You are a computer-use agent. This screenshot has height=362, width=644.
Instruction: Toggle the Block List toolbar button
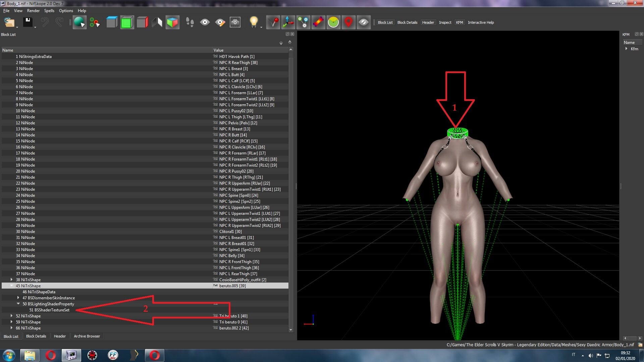tap(385, 22)
